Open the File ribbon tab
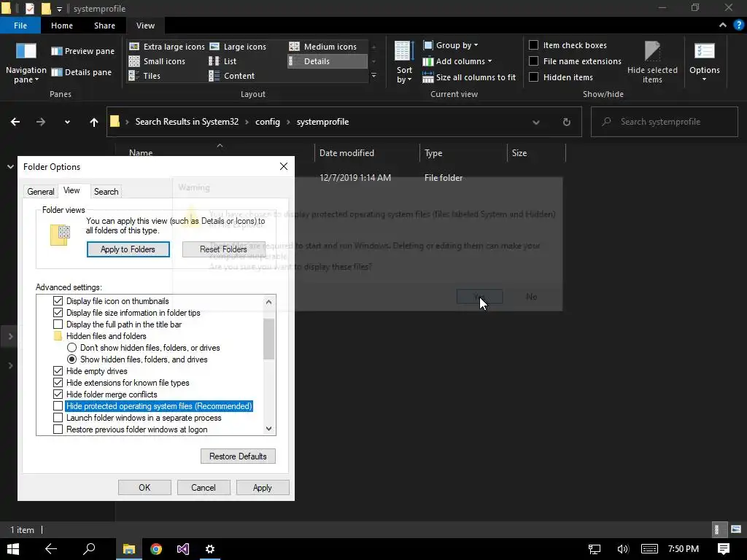 pyautogui.click(x=20, y=26)
